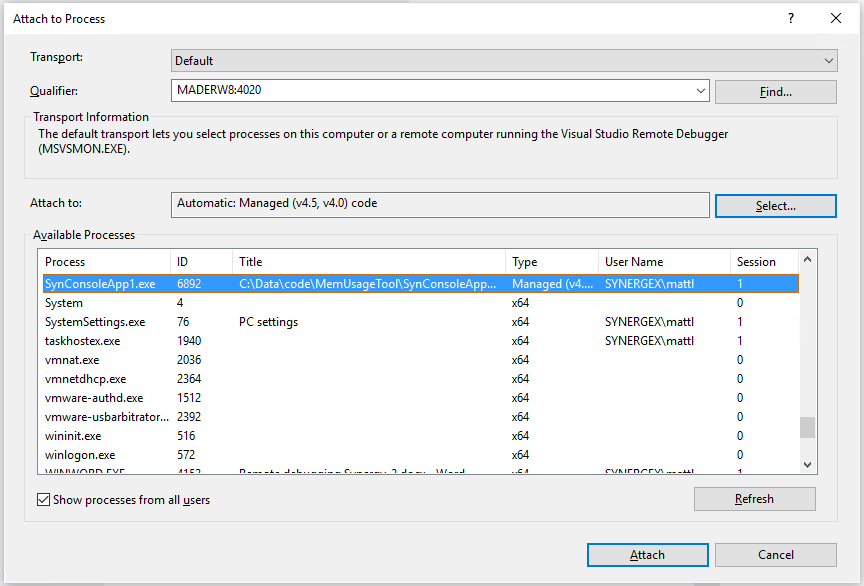Refresh the available processes list
The height and width of the screenshot is (586, 864).
(754, 499)
